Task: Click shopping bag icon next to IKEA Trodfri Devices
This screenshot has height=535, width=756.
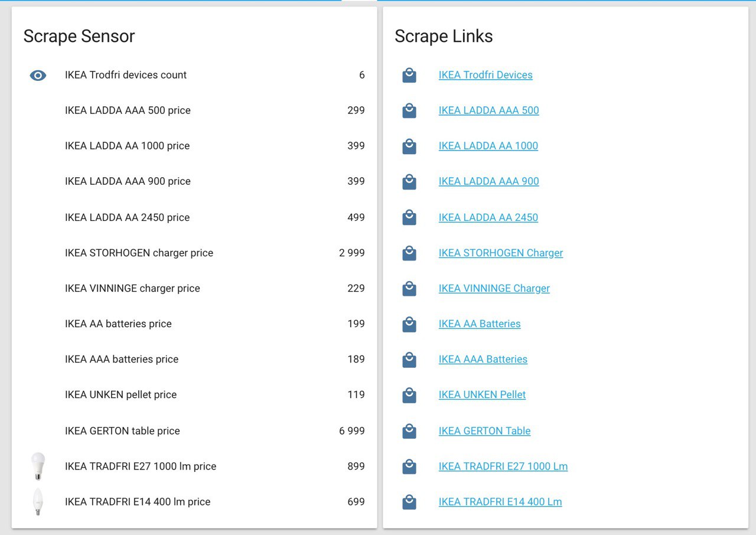Action: tap(409, 75)
